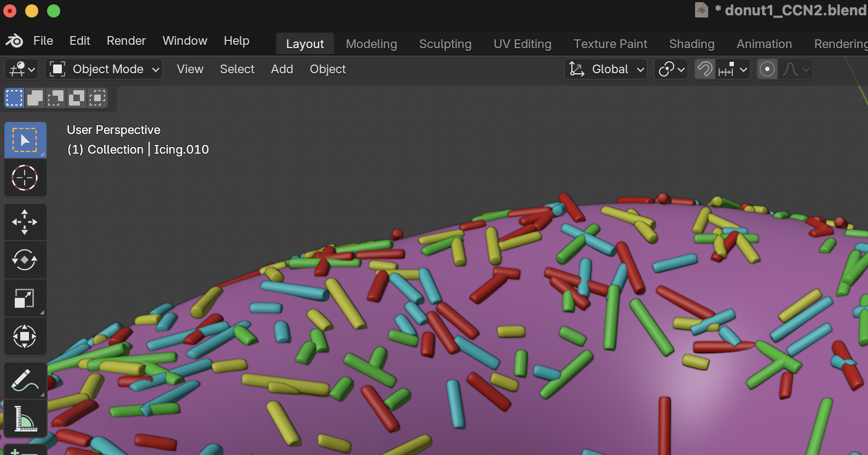Open the Select menu in viewport header

click(x=237, y=69)
